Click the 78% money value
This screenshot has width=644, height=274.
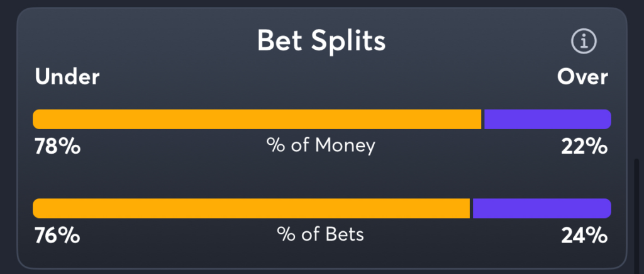pyautogui.click(x=57, y=147)
